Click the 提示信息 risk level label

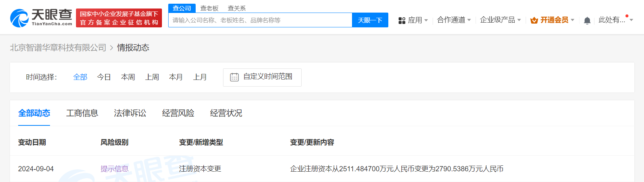point(114,169)
